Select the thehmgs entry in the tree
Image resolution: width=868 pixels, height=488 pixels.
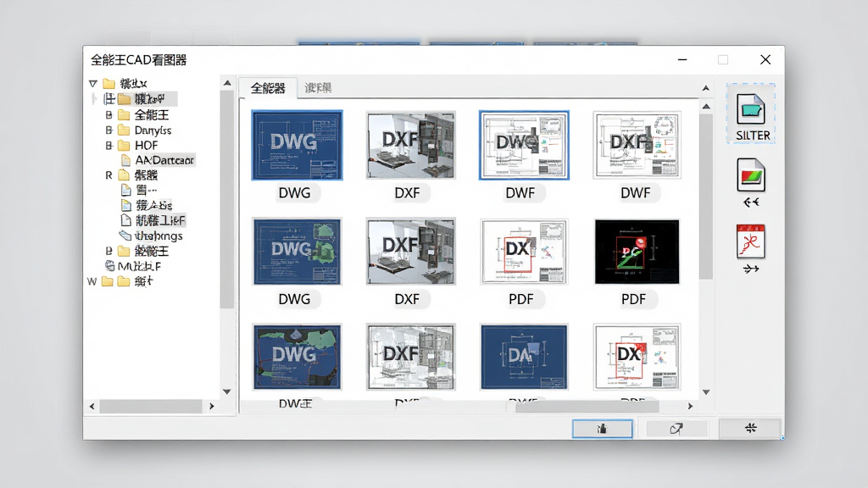coord(159,236)
